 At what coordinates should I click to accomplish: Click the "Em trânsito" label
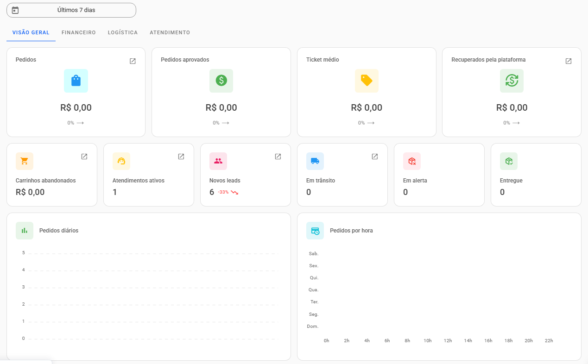321,181
